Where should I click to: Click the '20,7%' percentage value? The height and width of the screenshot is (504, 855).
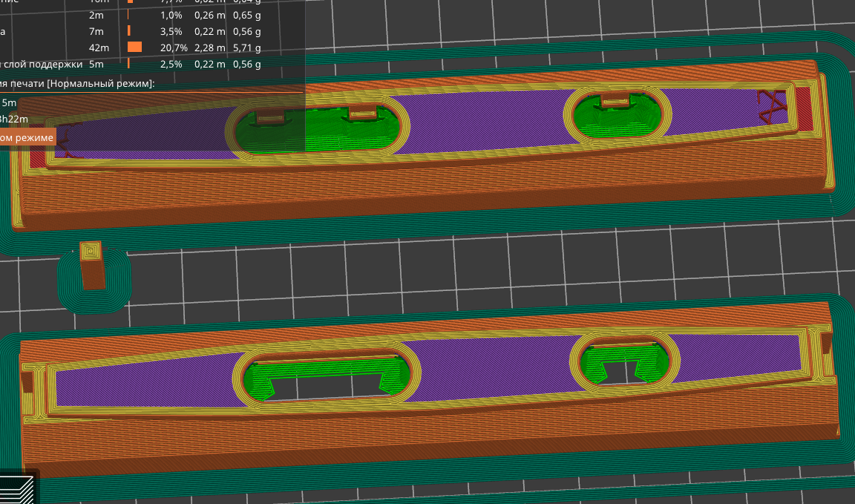click(174, 48)
